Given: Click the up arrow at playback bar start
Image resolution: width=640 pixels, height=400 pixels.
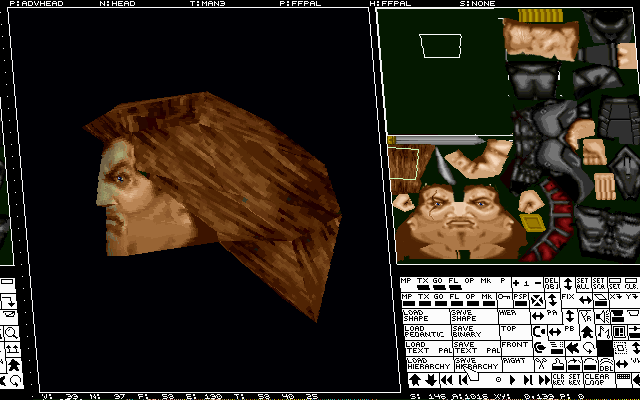Looking at the screenshot, I should 415,380.
